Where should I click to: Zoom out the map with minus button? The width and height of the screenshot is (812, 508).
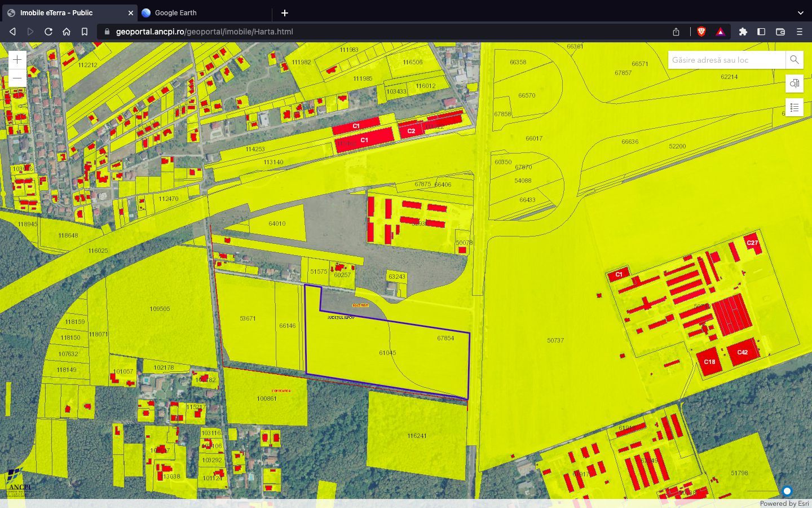[x=17, y=78]
